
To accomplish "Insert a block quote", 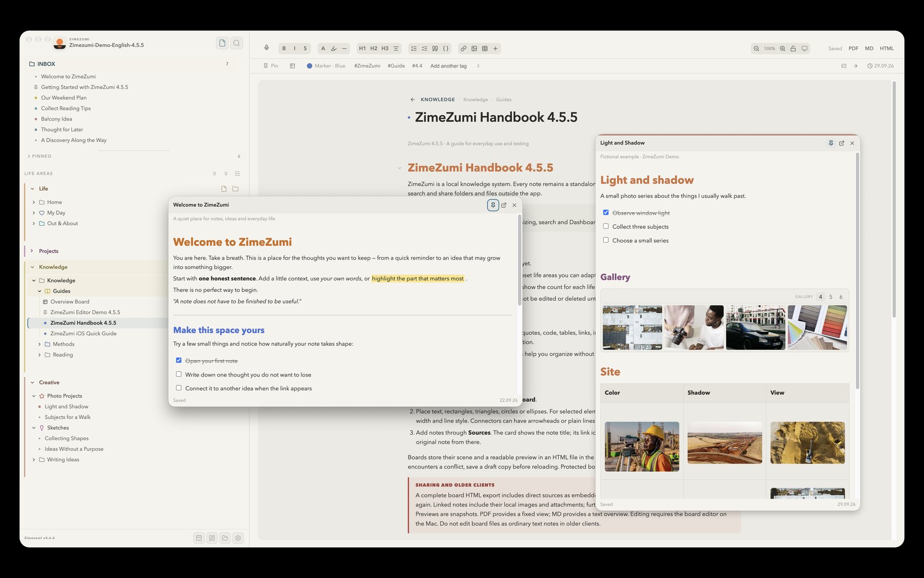I will [435, 48].
